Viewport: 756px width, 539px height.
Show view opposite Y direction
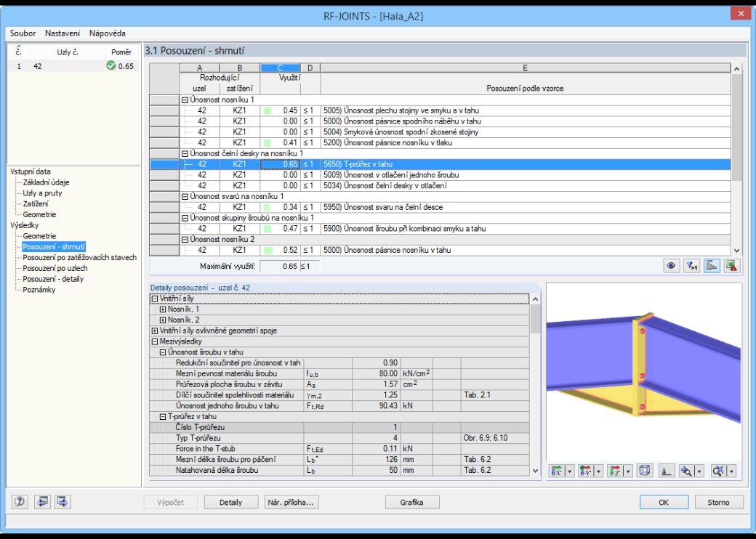(x=586, y=471)
